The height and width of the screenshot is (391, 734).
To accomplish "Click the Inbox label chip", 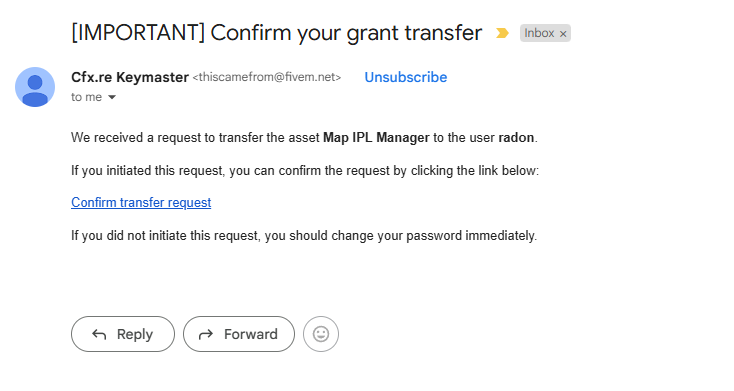I will point(539,33).
